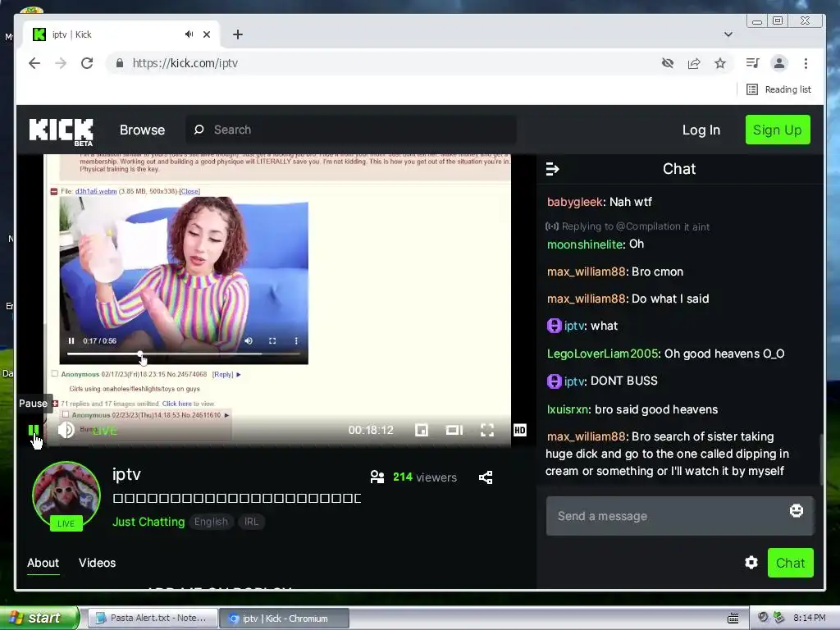The image size is (840, 630).
Task: Open the Reading list panel
Action: point(779,89)
